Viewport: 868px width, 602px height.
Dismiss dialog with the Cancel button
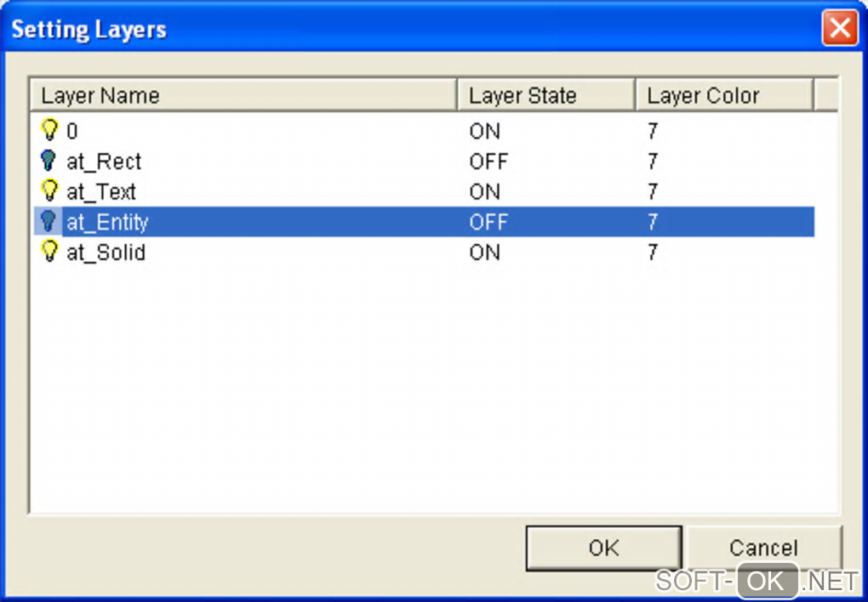pos(764,548)
